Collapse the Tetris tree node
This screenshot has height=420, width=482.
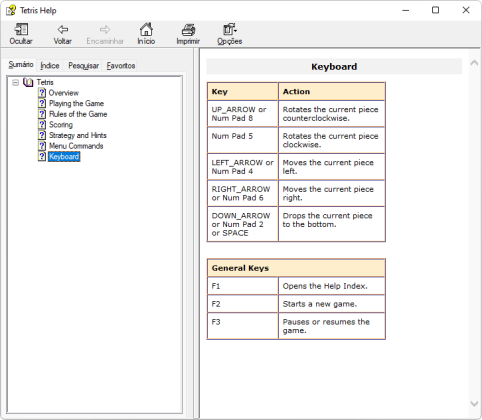pos(15,82)
